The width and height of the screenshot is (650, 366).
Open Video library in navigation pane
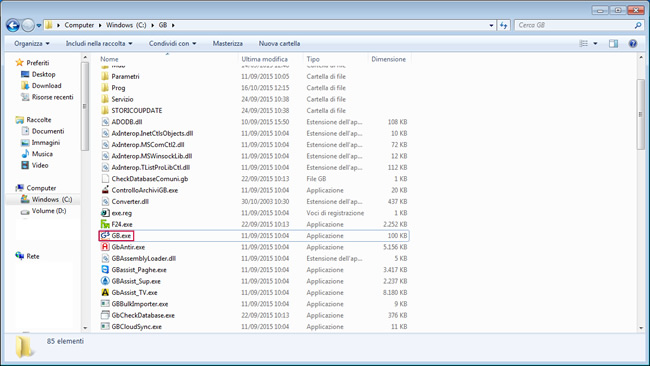40,165
